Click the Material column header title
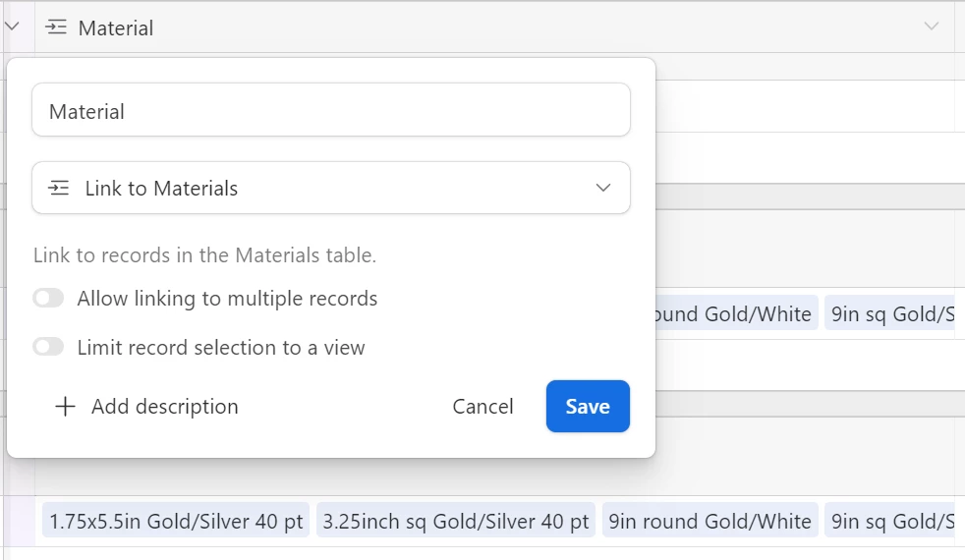The width and height of the screenshot is (965, 560). click(x=116, y=28)
